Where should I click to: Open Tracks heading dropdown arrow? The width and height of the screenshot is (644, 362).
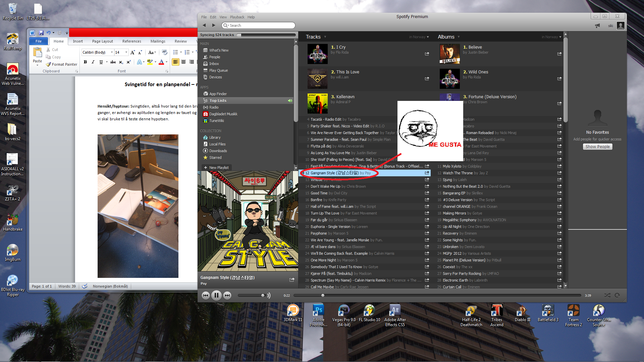coord(325,37)
